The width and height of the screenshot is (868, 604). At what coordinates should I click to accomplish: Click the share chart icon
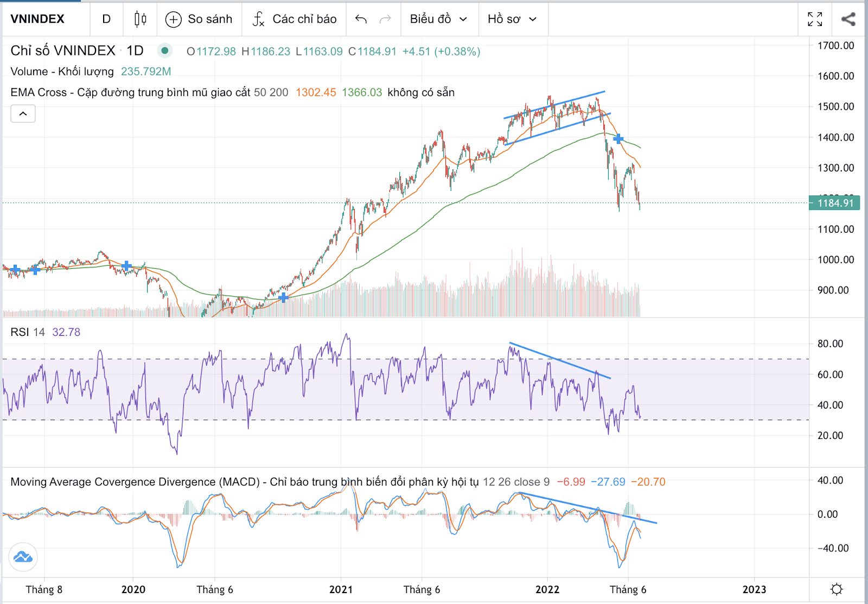(x=848, y=20)
